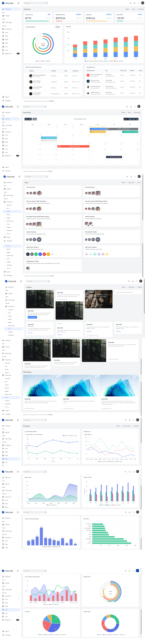This screenshot has height=644, width=145.
Task: Click the translate icon on the Starter Page header
Action: [127, 107]
